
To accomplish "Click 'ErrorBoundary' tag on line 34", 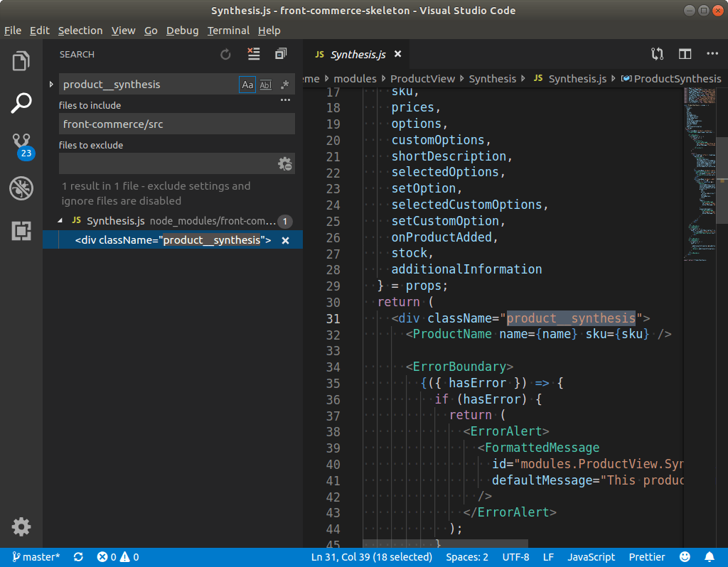I will click(x=459, y=367).
